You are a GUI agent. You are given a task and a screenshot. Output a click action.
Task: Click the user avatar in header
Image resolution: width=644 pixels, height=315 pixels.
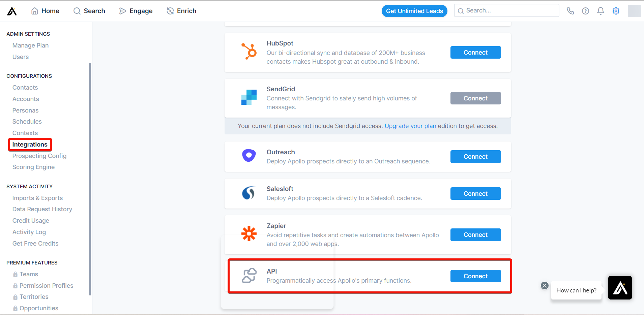click(634, 11)
